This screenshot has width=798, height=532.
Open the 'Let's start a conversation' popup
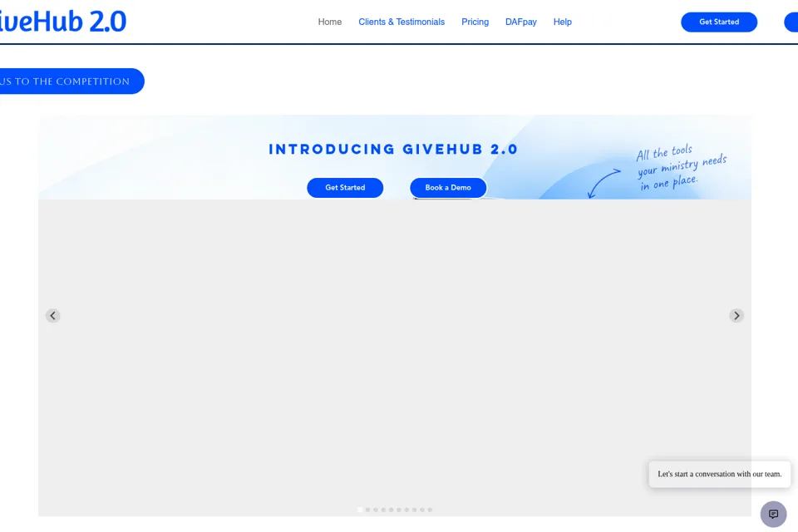tap(720, 474)
